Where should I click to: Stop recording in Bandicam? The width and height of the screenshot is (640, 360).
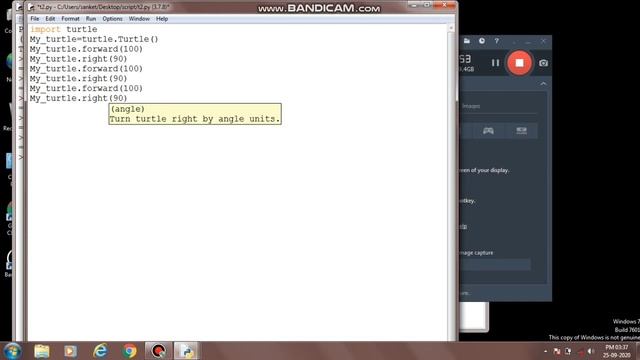(519, 63)
